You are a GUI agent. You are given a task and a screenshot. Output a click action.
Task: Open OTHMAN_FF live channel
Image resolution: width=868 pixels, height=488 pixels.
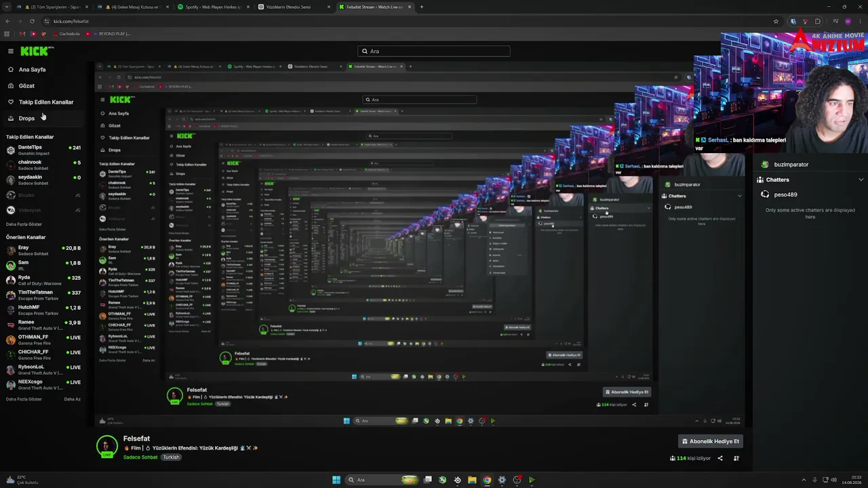pyautogui.click(x=43, y=340)
